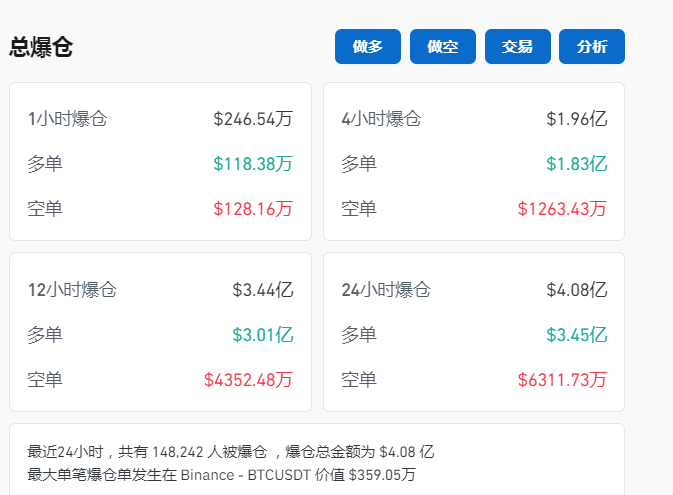The image size is (673, 495).
Task: Click the $1.96亿 four-hour total
Action: pyautogui.click(x=576, y=119)
